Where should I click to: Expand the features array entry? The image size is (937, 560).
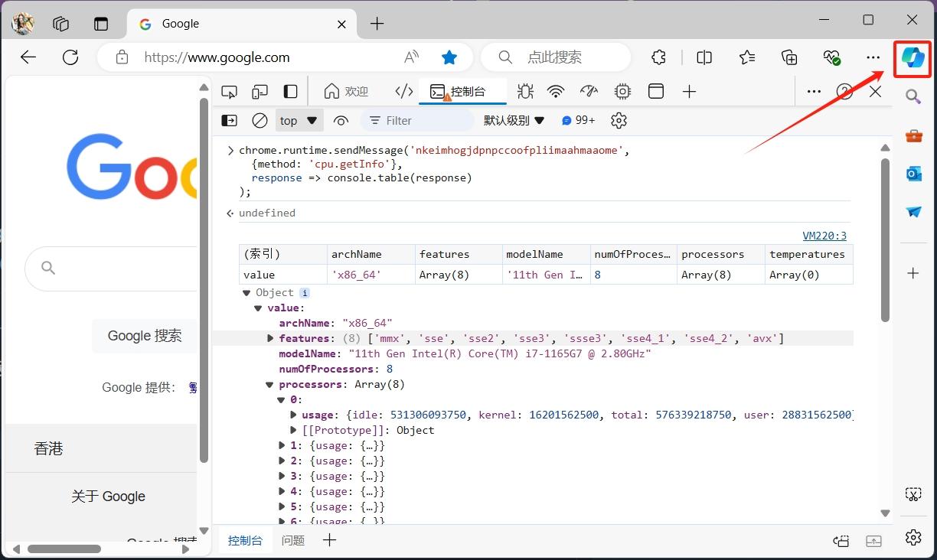[x=270, y=338]
